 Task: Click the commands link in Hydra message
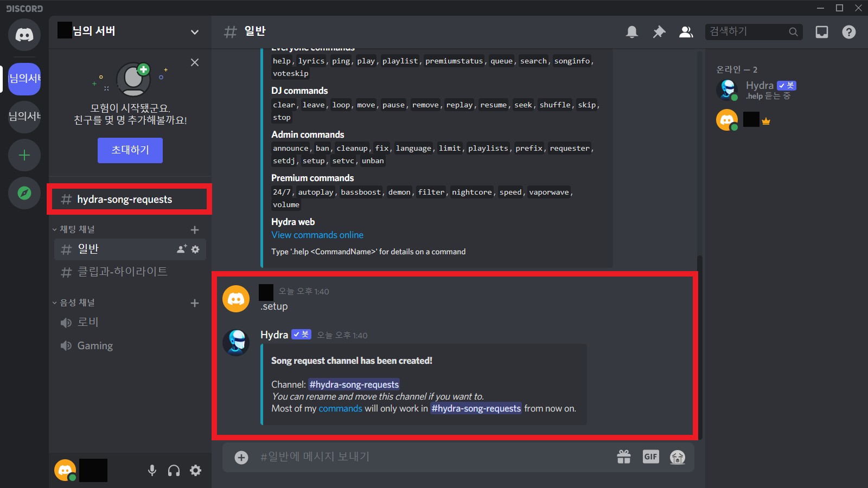click(340, 408)
